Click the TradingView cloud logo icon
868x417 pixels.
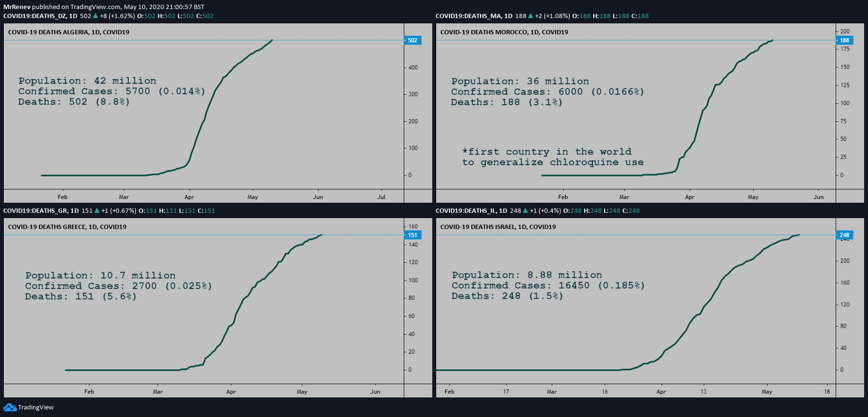point(10,407)
